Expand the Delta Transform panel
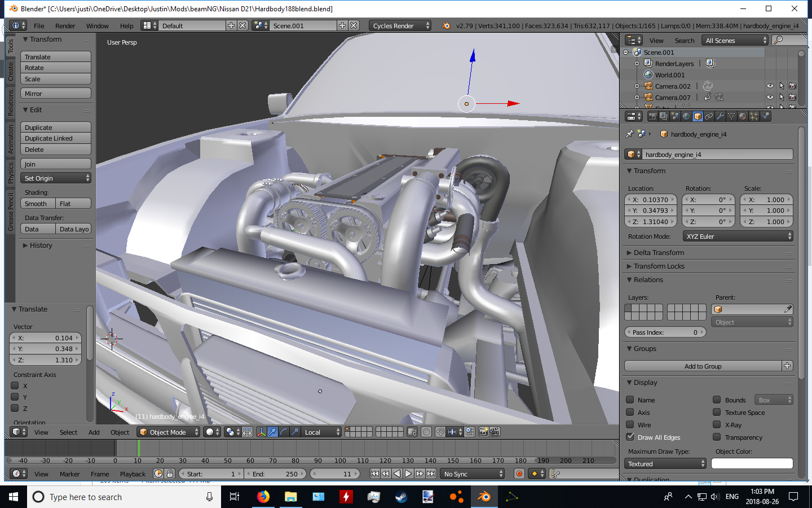812x508 pixels. tap(658, 252)
